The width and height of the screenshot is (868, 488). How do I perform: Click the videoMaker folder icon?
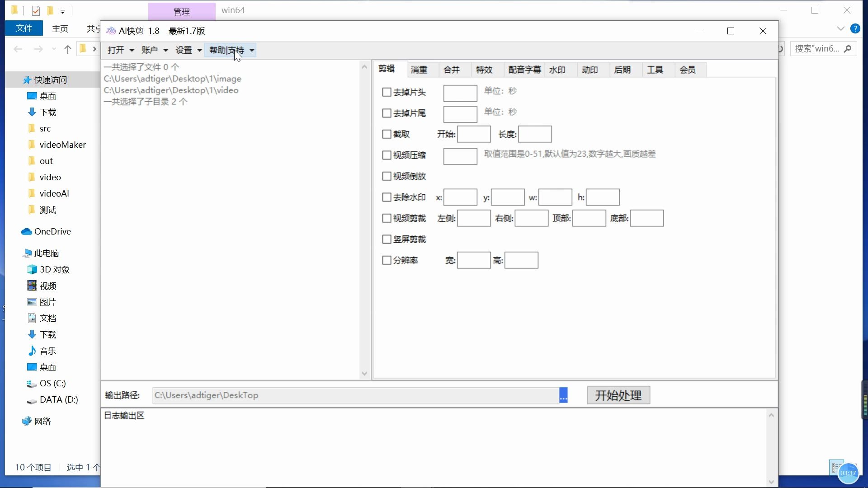[x=32, y=145]
